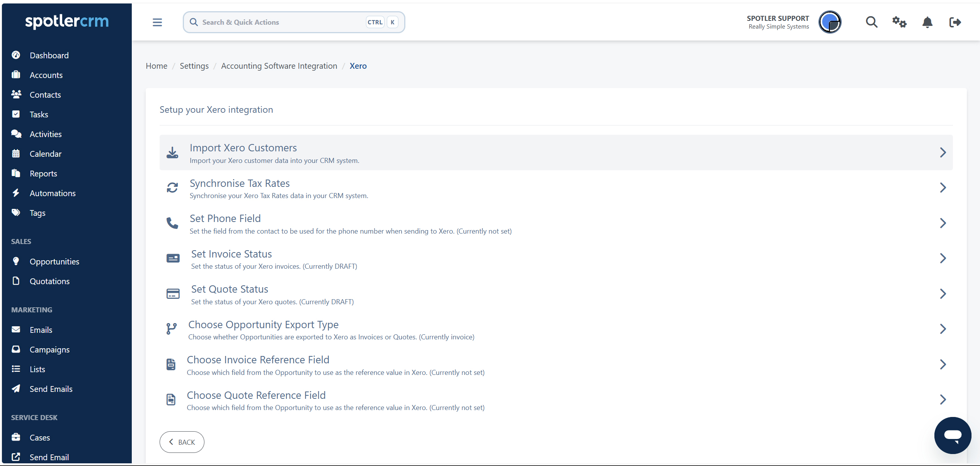
Task: Open the settings gears icon
Action: (899, 22)
